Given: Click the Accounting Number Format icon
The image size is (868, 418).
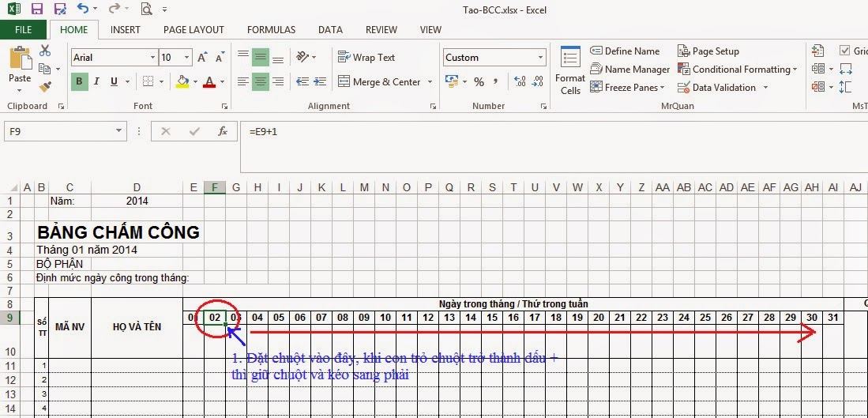Looking at the screenshot, I should pyautogui.click(x=453, y=81).
